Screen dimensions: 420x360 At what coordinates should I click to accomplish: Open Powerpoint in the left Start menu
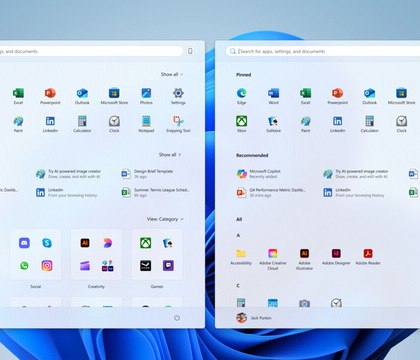pos(50,96)
